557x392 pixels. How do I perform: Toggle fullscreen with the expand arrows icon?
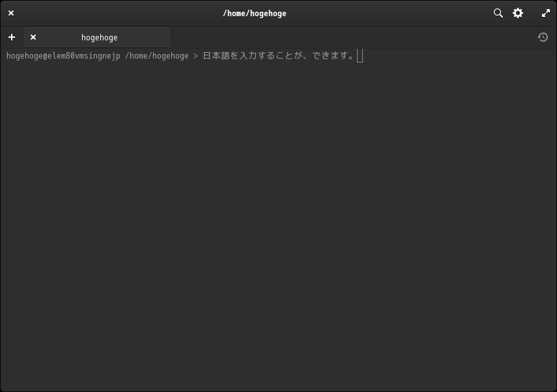click(546, 13)
